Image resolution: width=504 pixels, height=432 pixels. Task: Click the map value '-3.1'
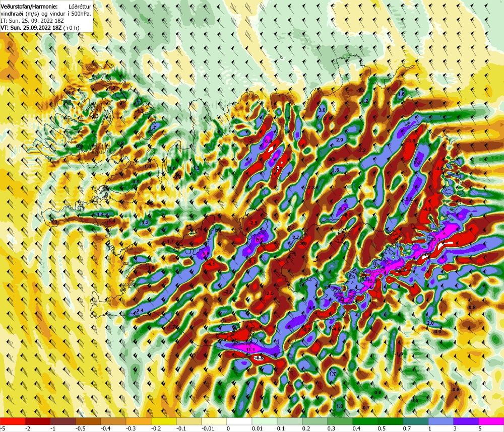(x=251, y=262)
